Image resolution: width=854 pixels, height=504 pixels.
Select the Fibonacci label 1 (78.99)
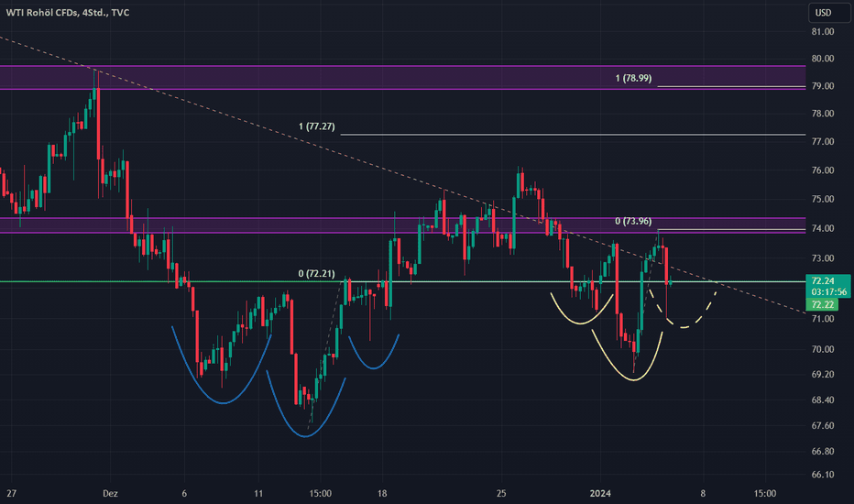[x=633, y=79]
